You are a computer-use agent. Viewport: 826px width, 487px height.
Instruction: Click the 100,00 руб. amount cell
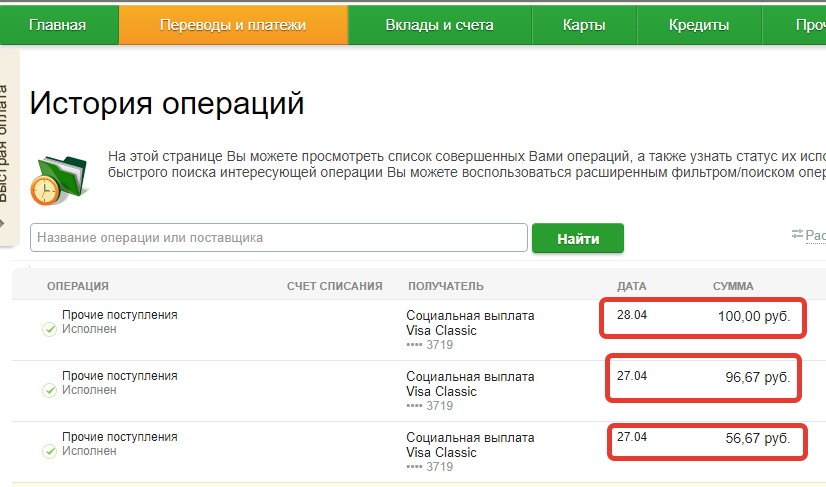pos(754,316)
